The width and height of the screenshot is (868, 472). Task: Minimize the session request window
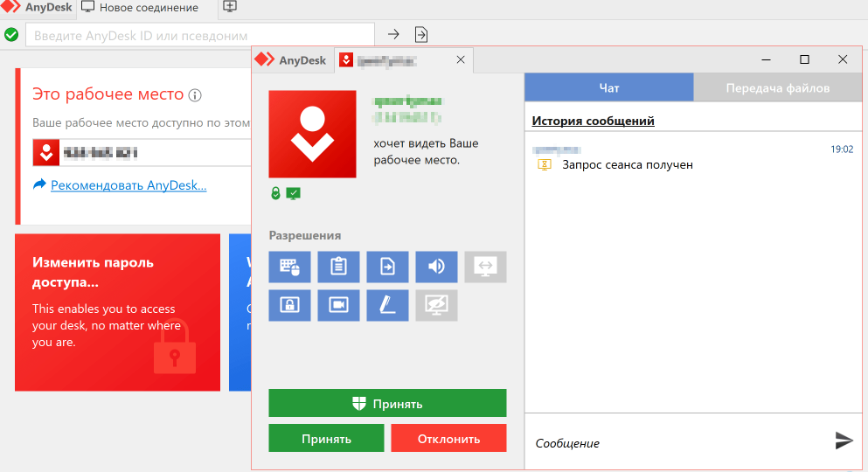tap(766, 59)
